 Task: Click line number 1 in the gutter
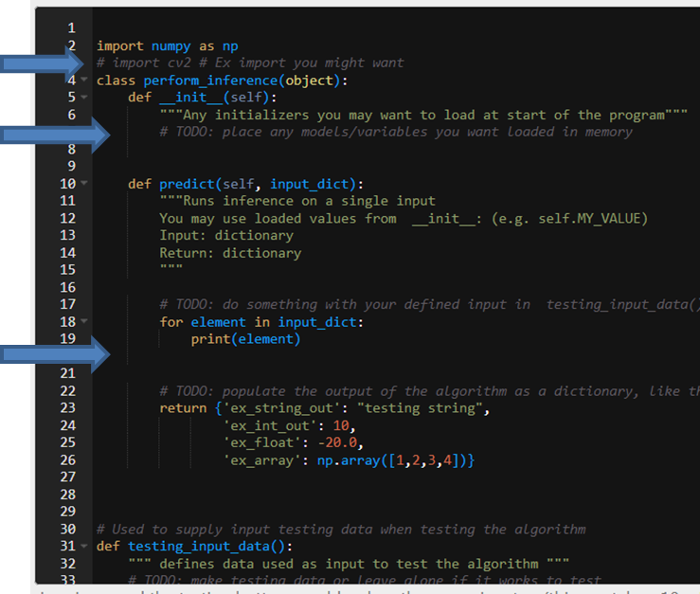(x=71, y=28)
